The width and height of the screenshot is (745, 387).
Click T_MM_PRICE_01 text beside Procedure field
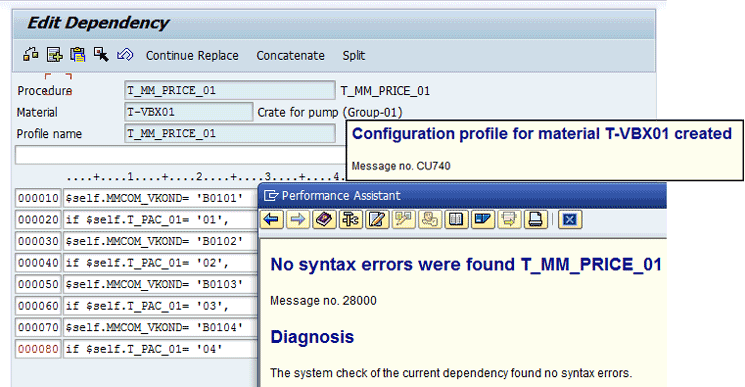pos(385,91)
